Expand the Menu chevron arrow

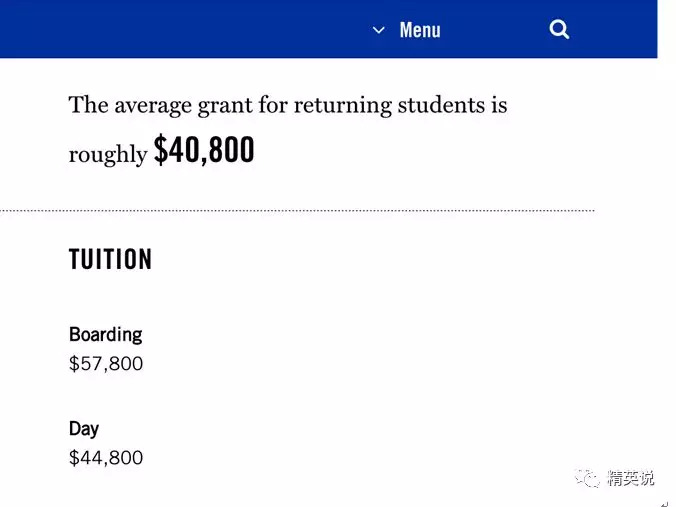pyautogui.click(x=379, y=30)
